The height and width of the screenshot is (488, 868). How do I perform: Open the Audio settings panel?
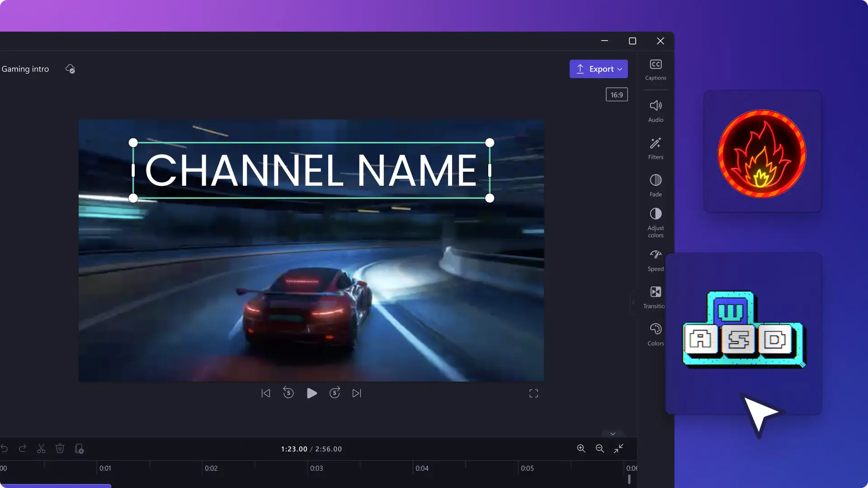655,110
